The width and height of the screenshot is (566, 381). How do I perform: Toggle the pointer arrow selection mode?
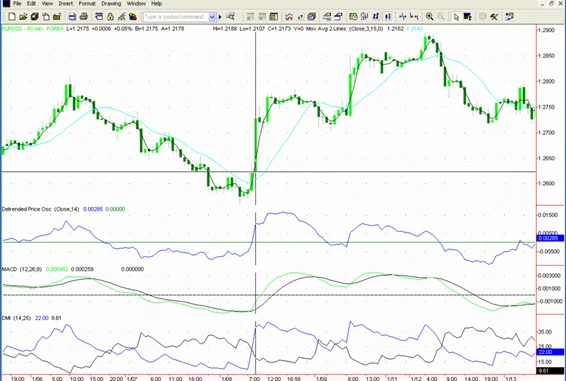(456, 17)
